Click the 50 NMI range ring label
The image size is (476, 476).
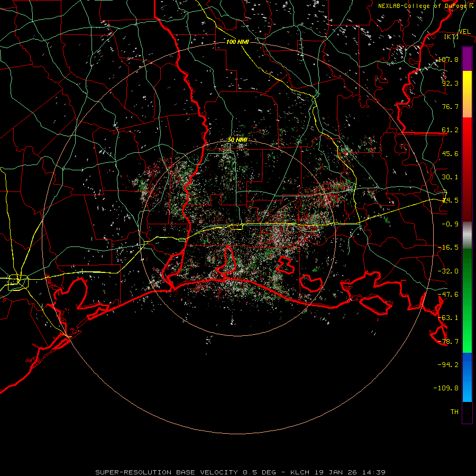(x=237, y=140)
